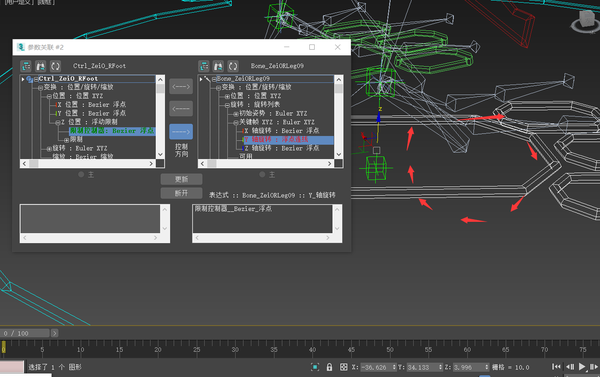Image resolution: width=600 pixels, height=377 pixels.
Task: Expand the position XYZ node in right tree
Action: [227, 96]
